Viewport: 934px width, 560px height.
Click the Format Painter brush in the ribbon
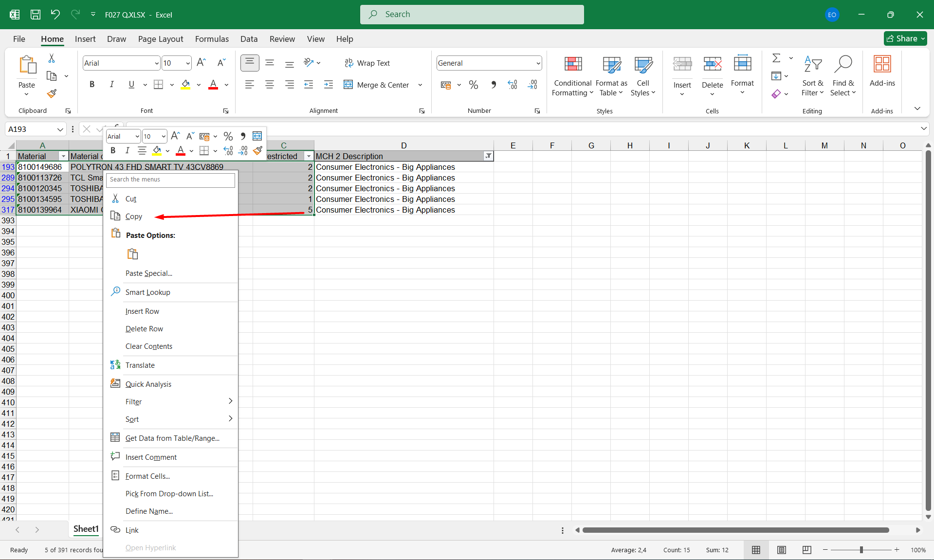52,93
